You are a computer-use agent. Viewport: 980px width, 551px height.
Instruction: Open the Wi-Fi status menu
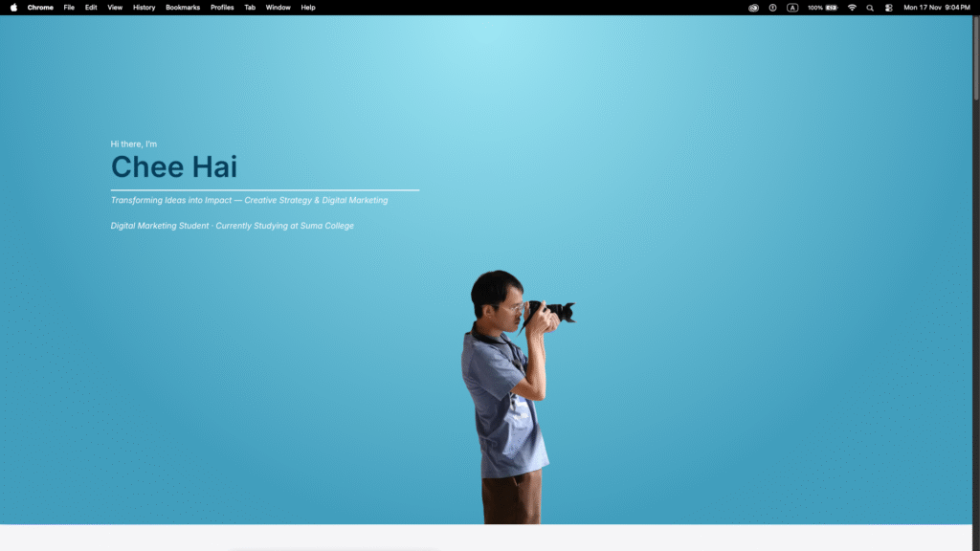pyautogui.click(x=852, y=7)
